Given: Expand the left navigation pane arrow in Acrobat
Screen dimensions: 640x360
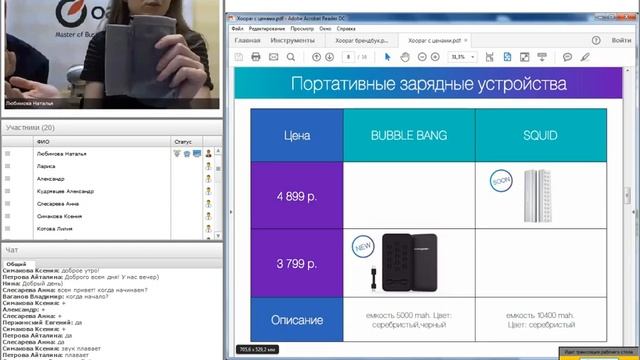Looking at the screenshot, I should pos(231,212).
